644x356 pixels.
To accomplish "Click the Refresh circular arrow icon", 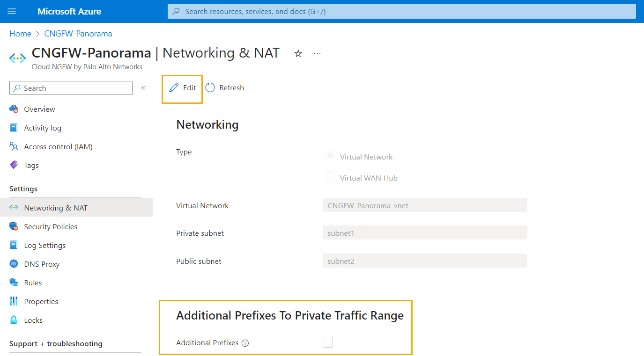I will pyautogui.click(x=210, y=88).
